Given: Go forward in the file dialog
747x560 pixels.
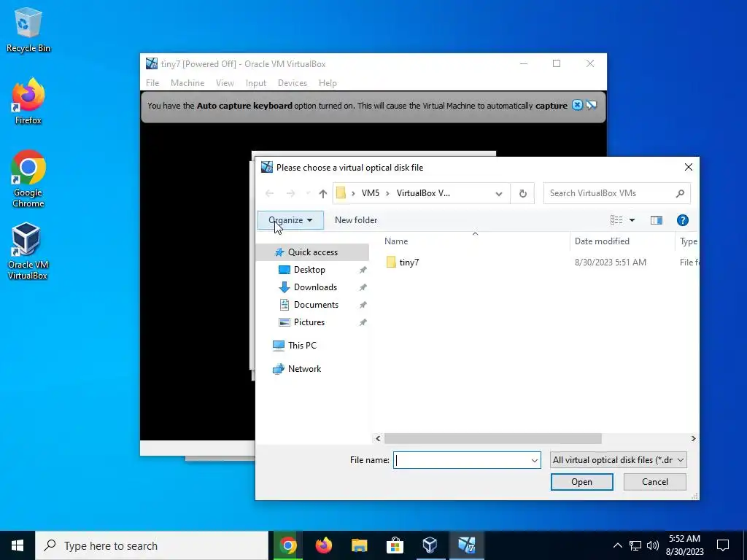Looking at the screenshot, I should click(x=290, y=193).
